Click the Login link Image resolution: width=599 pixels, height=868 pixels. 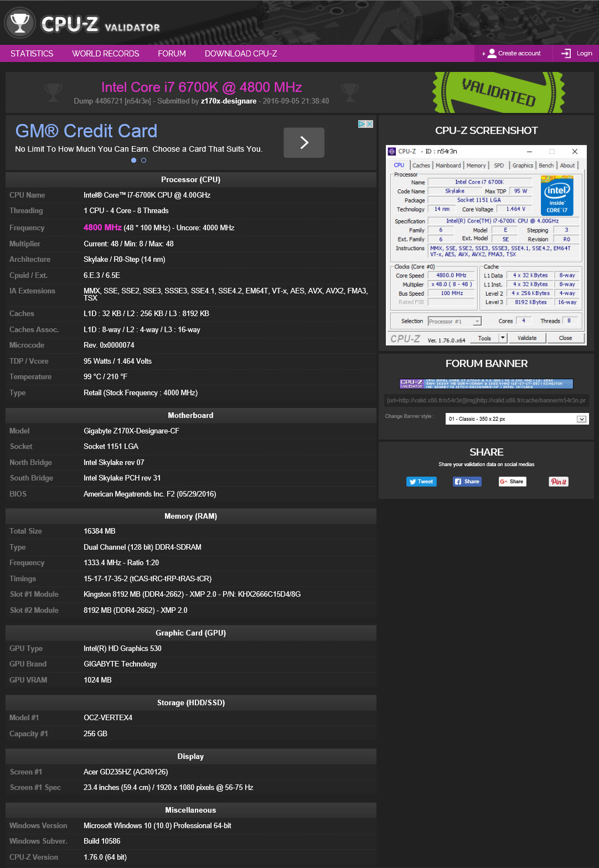(x=585, y=53)
